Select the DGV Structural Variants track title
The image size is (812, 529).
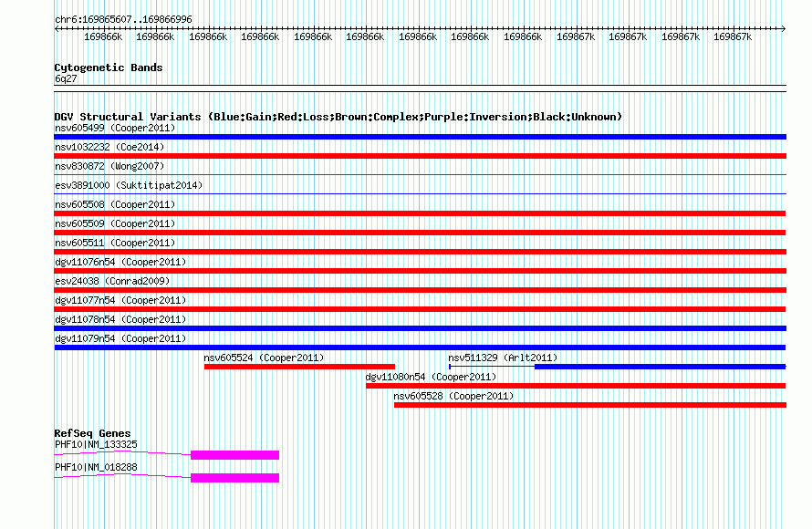pyautogui.click(x=338, y=117)
